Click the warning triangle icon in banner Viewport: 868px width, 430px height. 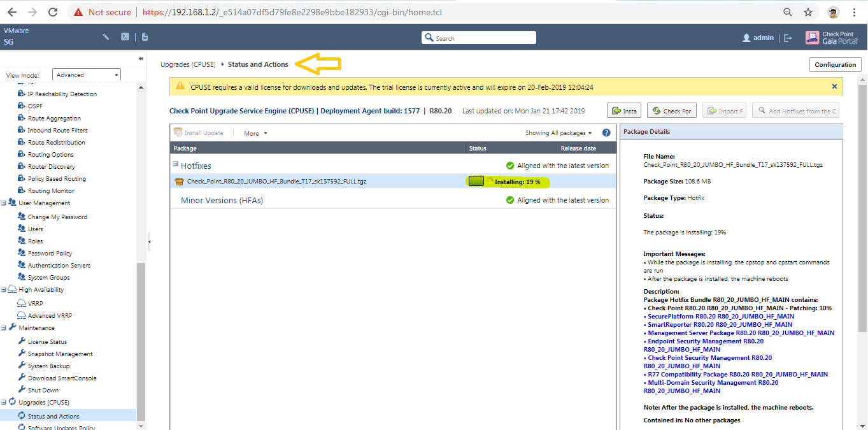coord(180,86)
